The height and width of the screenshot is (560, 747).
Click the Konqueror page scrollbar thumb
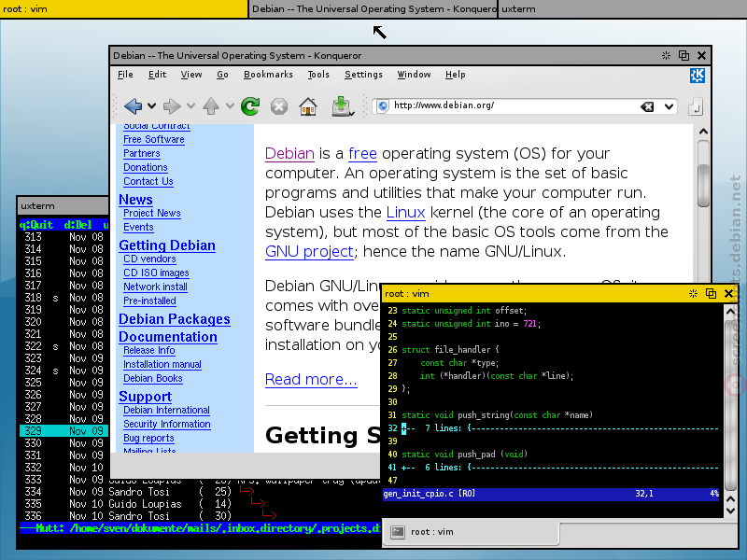[703, 185]
